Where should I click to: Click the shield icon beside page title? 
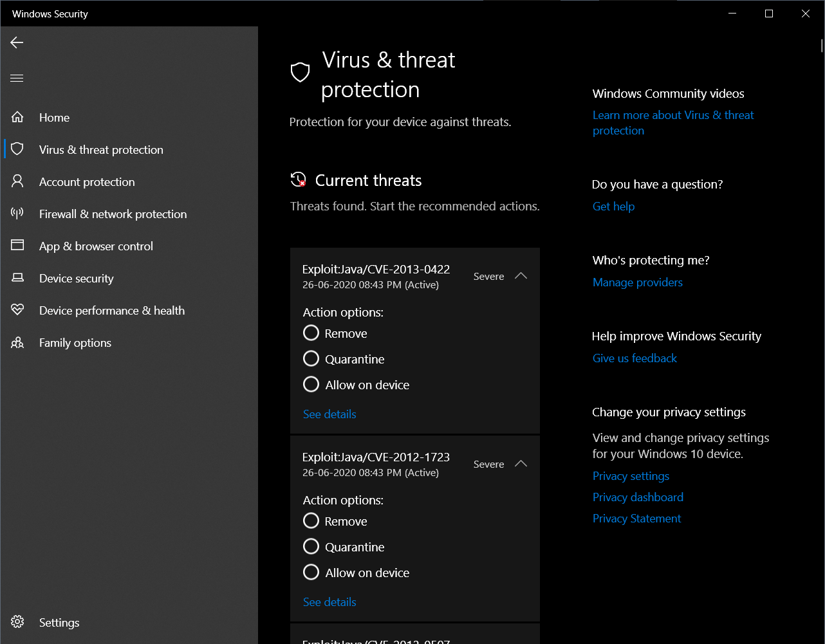coord(301,73)
